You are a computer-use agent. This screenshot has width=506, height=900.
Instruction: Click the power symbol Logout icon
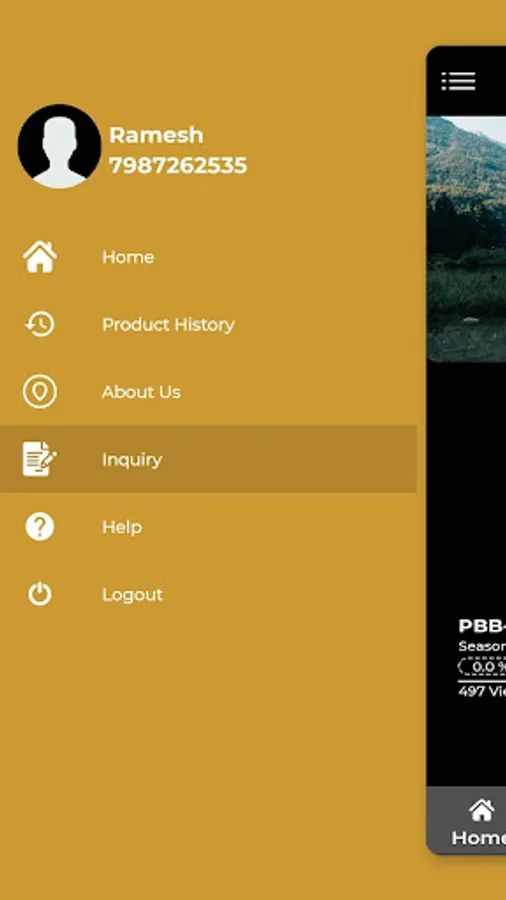[x=40, y=594]
